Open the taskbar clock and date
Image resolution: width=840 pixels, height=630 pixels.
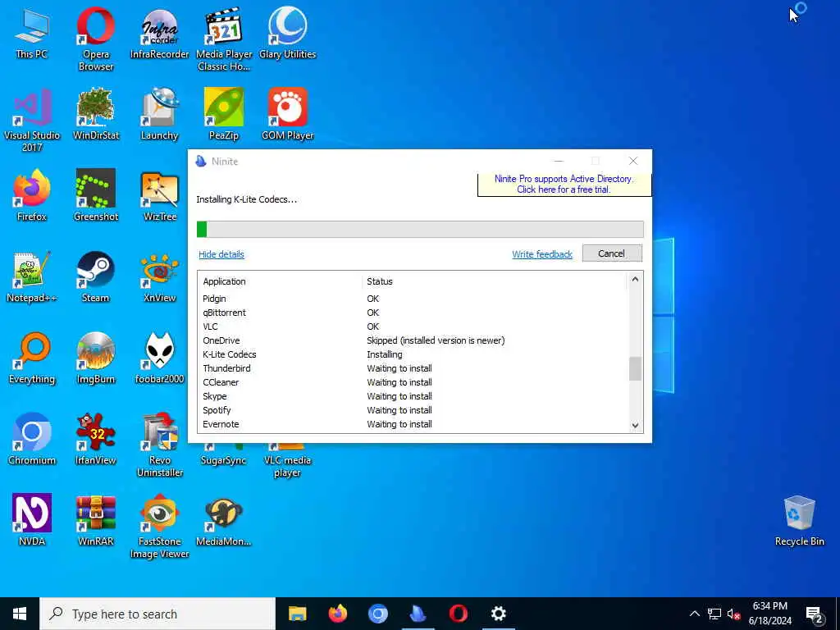[769, 614]
